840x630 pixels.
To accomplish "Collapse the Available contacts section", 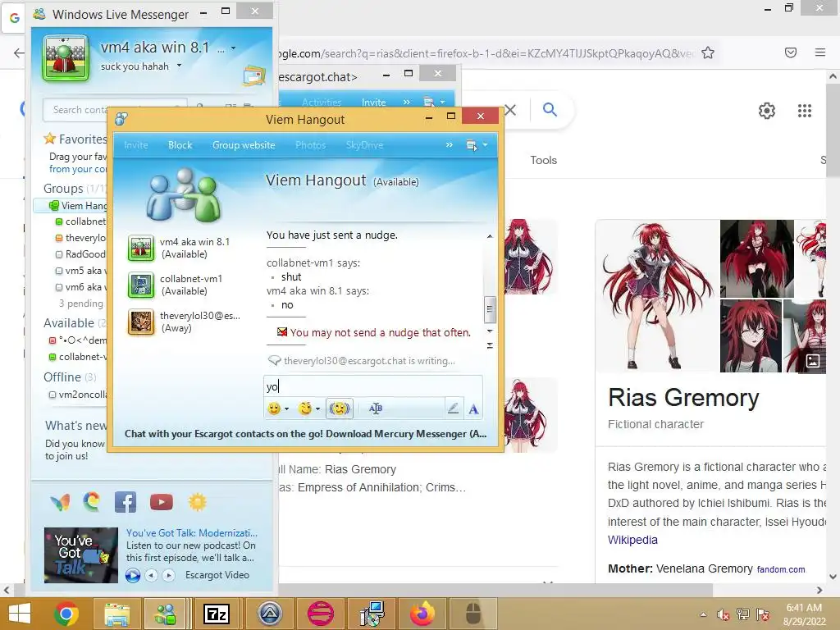I will click(69, 323).
